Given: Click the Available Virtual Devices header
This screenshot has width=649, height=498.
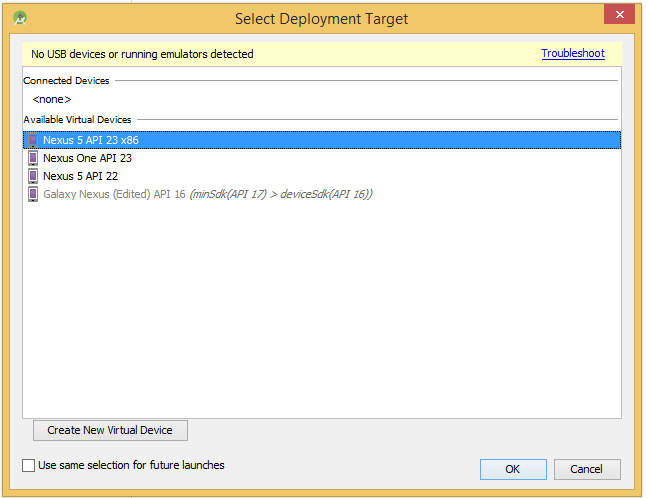Looking at the screenshot, I should pyautogui.click(x=77, y=120).
